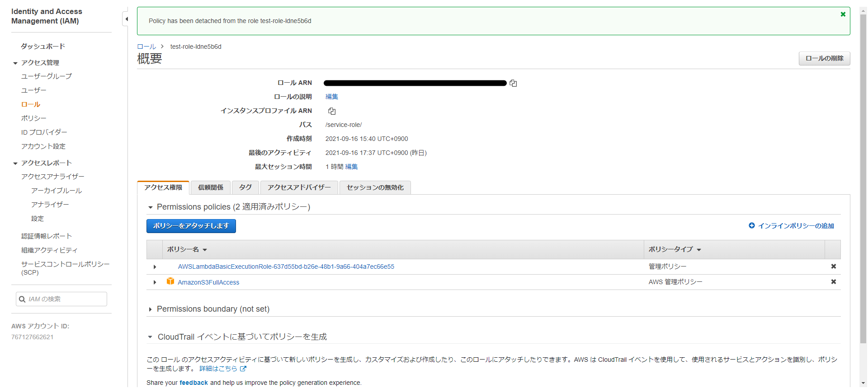868x388 pixels.
Task: Open the アクセスアドバイザー tab
Action: [299, 187]
